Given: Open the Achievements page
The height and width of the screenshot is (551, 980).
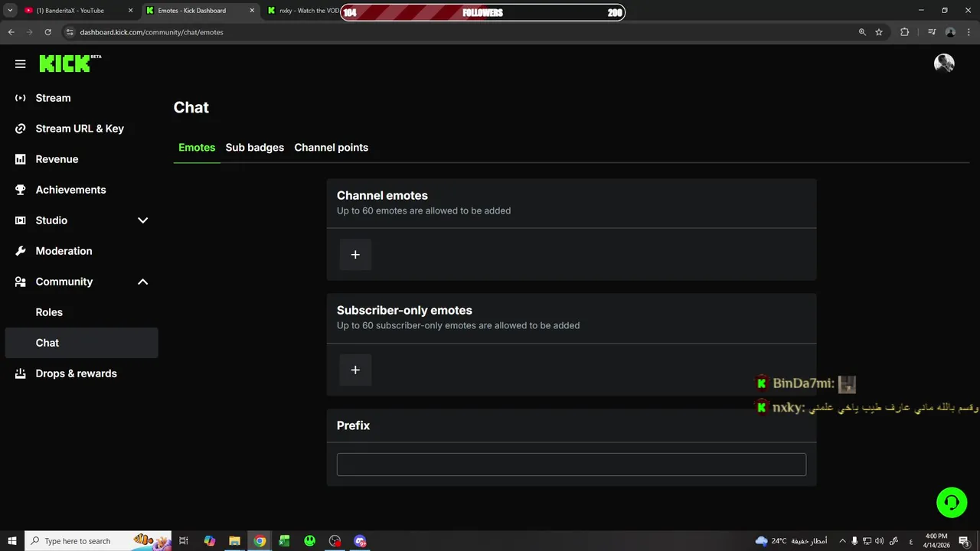Looking at the screenshot, I should coord(81,190).
